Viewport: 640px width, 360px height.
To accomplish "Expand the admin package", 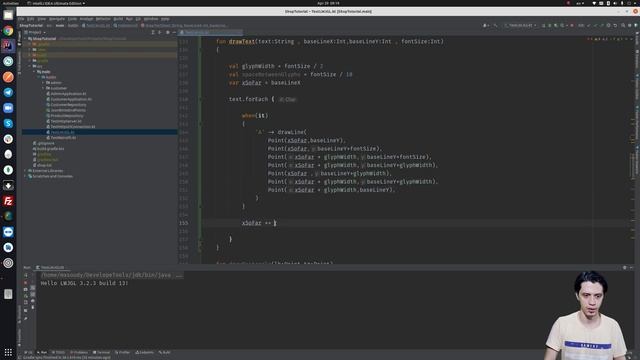I will [x=43, y=83].
